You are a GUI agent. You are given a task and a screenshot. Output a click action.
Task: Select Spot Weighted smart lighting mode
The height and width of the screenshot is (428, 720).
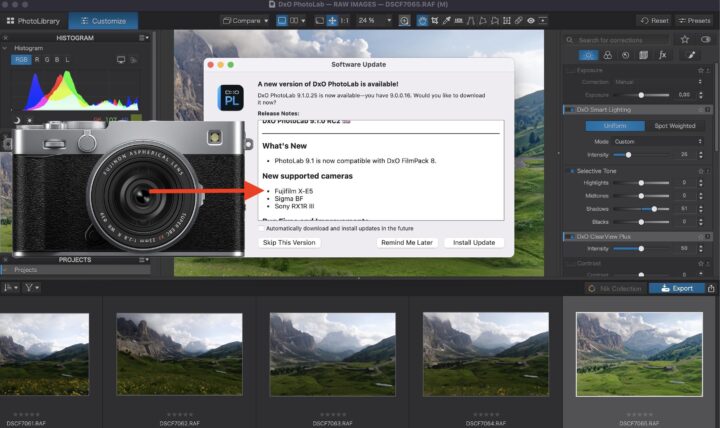click(675, 126)
